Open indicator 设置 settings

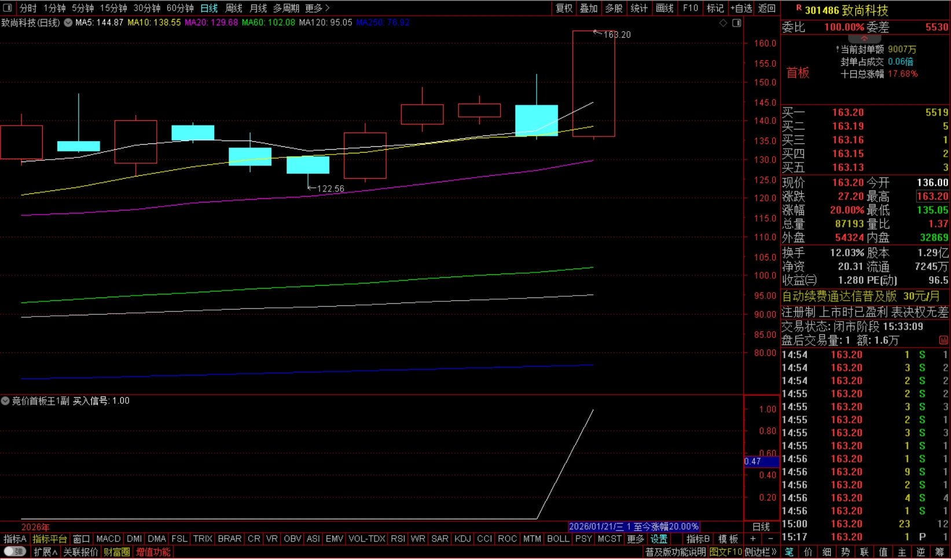click(x=659, y=539)
